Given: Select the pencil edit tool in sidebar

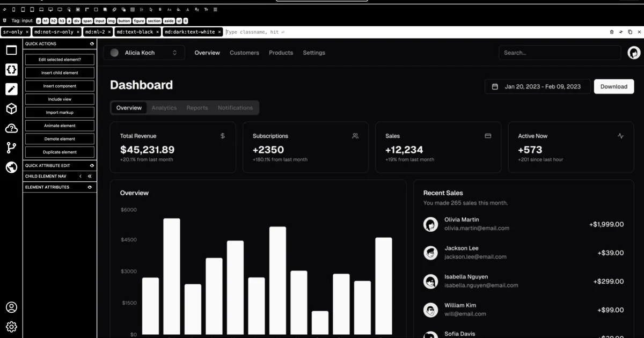Looking at the screenshot, I should point(11,89).
